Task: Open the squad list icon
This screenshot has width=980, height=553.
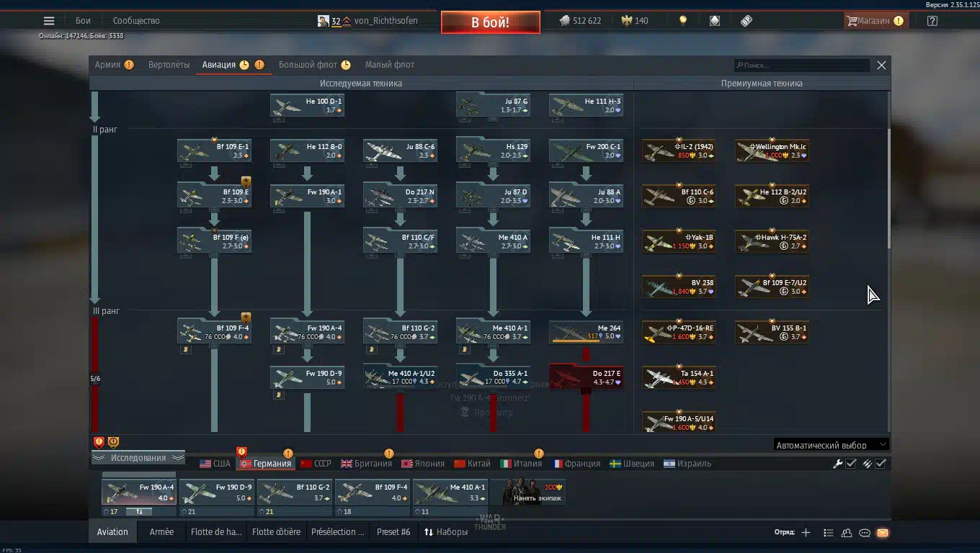Action: (828, 533)
